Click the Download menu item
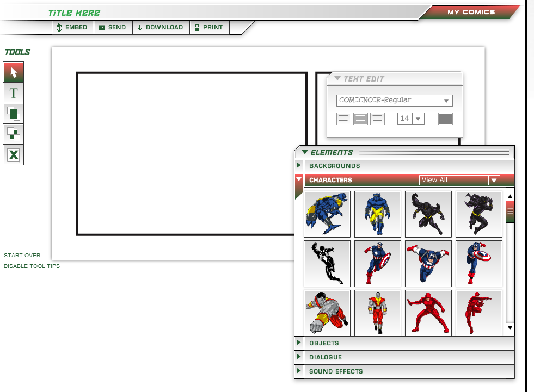The height and width of the screenshot is (392, 534). 161,27
